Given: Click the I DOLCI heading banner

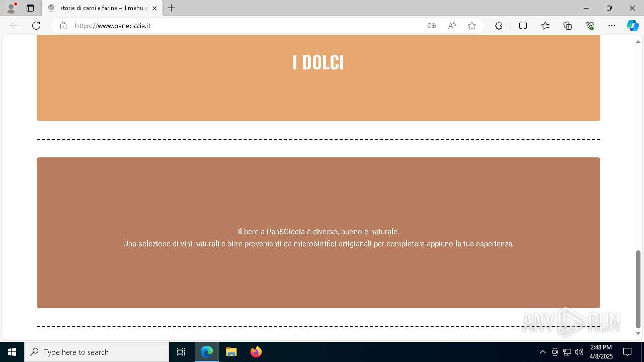Looking at the screenshot, I should [x=318, y=78].
